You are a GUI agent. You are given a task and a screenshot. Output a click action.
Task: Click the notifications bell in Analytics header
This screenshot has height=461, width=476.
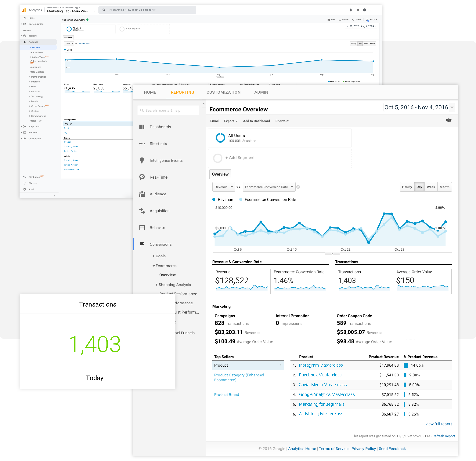[x=350, y=10]
